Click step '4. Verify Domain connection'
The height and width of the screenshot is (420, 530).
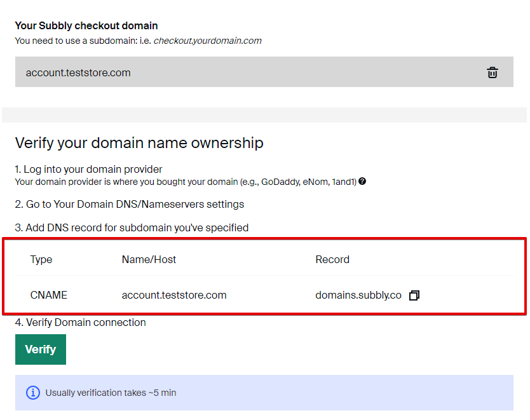(x=81, y=322)
